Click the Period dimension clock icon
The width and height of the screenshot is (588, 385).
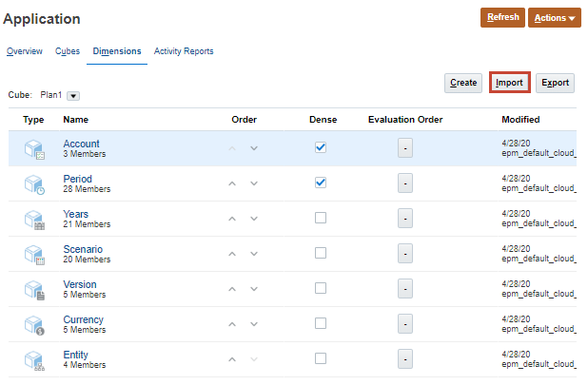click(34, 183)
